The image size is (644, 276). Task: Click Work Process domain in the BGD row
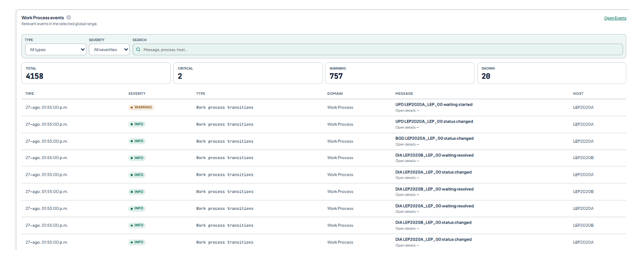point(340,141)
